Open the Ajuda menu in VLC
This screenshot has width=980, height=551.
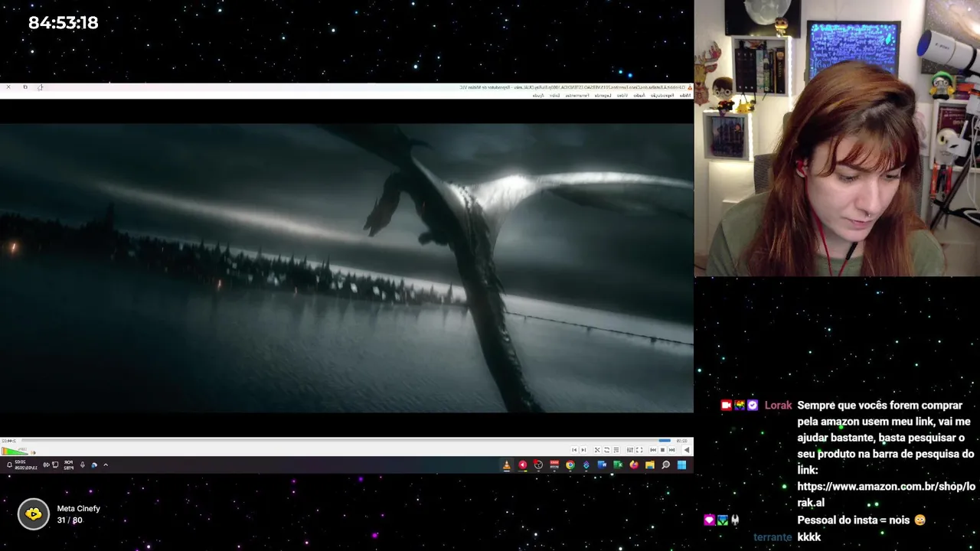coord(538,96)
